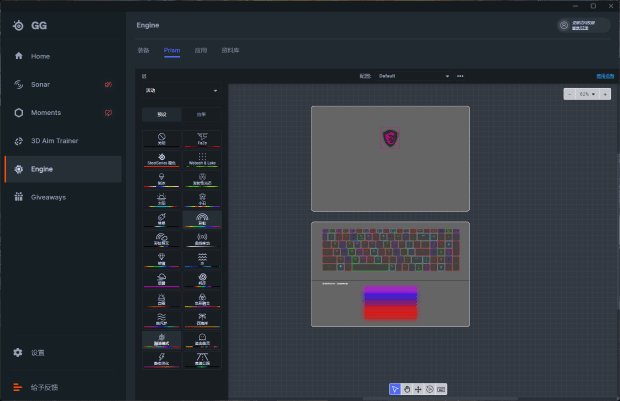Select the alien face preset

point(202,179)
